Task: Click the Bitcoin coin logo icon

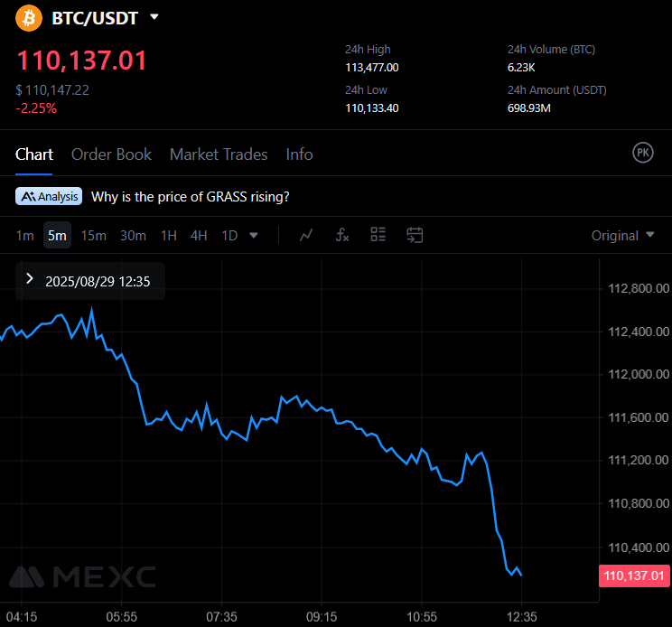Action: click(x=28, y=17)
